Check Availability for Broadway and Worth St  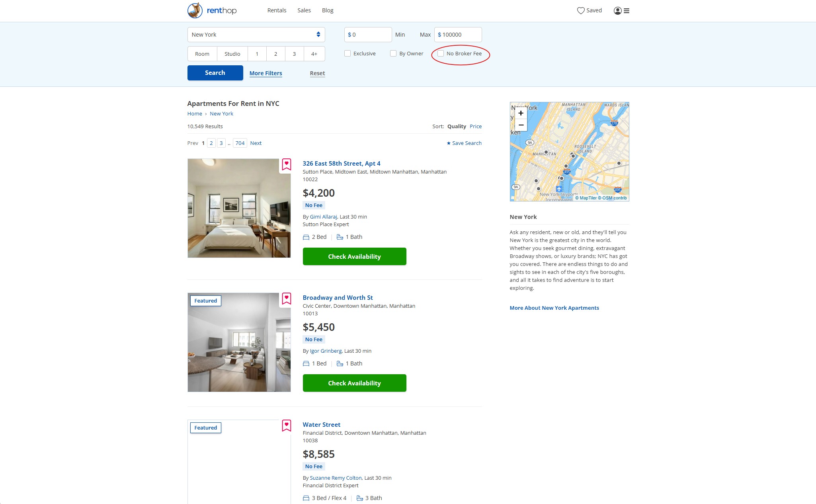354,383
